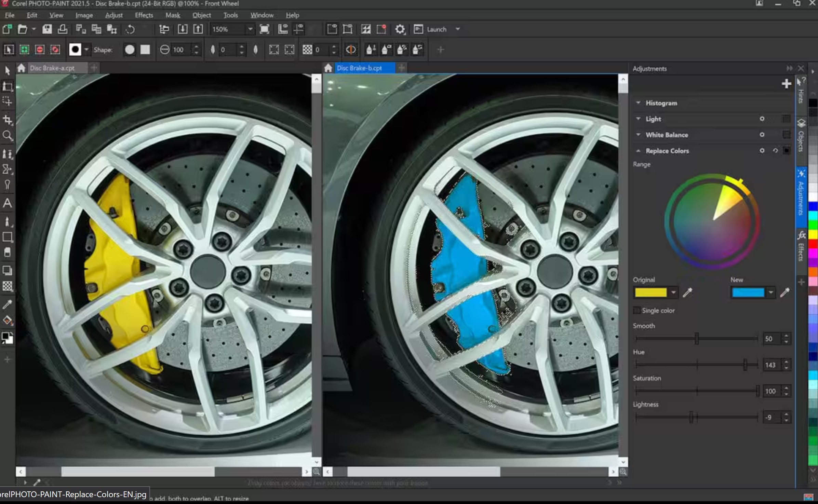Viewport: 818px width, 504px height.
Task: Open the Original color dropdown
Action: tap(673, 292)
